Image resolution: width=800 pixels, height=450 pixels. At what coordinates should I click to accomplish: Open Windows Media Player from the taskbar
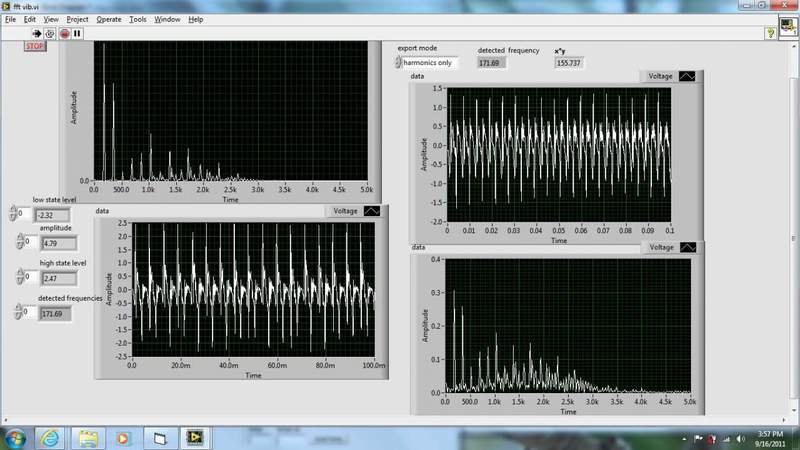[x=123, y=438]
